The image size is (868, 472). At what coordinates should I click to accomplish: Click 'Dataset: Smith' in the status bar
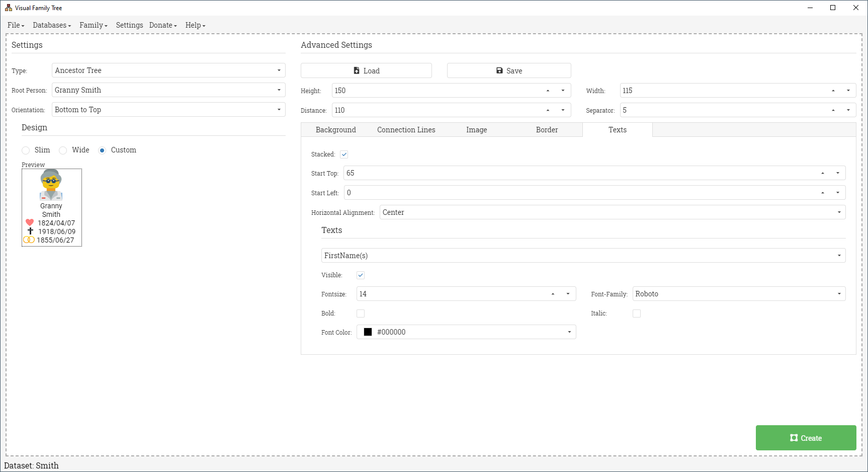31,465
